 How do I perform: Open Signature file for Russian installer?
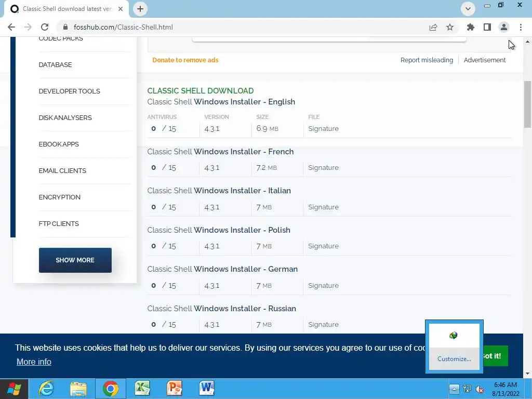pos(323,324)
